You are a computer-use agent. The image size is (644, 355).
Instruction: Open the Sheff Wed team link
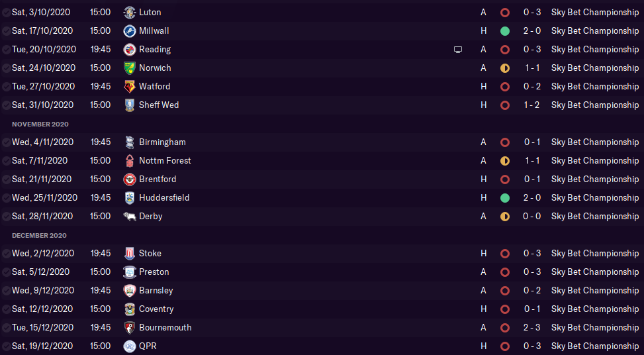click(x=159, y=105)
